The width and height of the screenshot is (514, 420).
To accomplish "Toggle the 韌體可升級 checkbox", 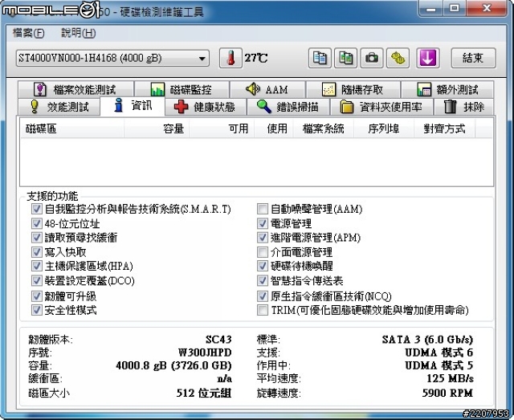I will coord(36,296).
